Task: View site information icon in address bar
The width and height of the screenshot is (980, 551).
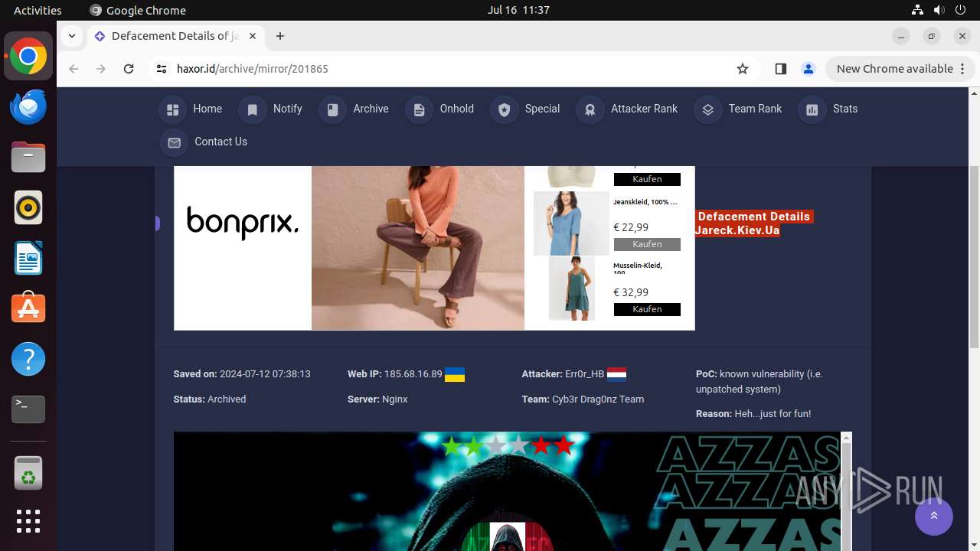Action: click(x=161, y=69)
